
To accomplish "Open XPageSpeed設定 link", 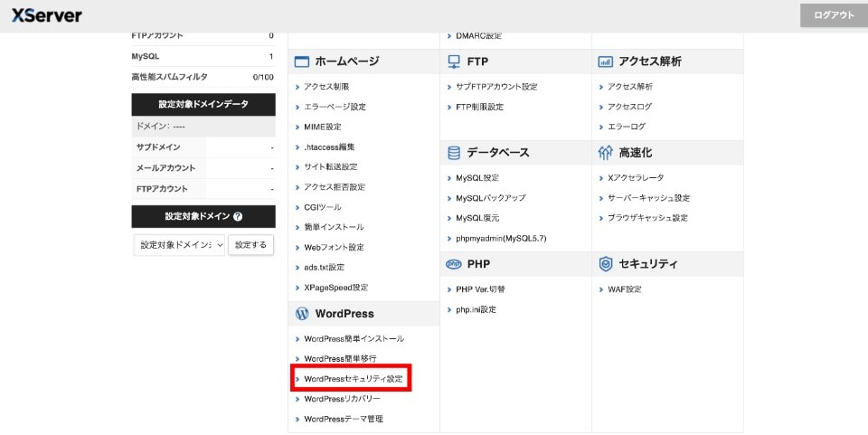I will [x=336, y=288].
